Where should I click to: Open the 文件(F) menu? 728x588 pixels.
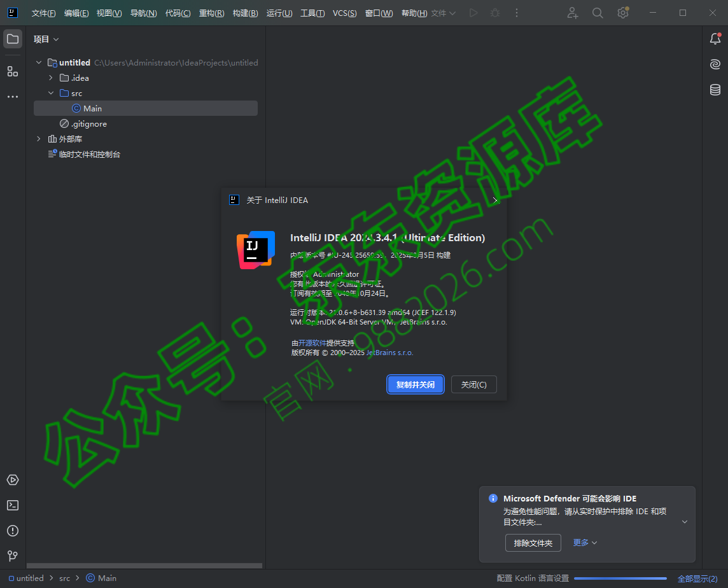tap(43, 13)
